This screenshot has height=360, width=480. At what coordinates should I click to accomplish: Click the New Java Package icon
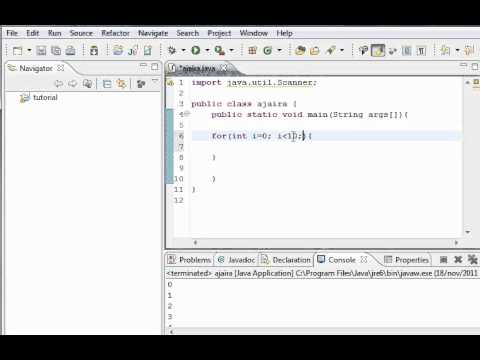point(252,51)
